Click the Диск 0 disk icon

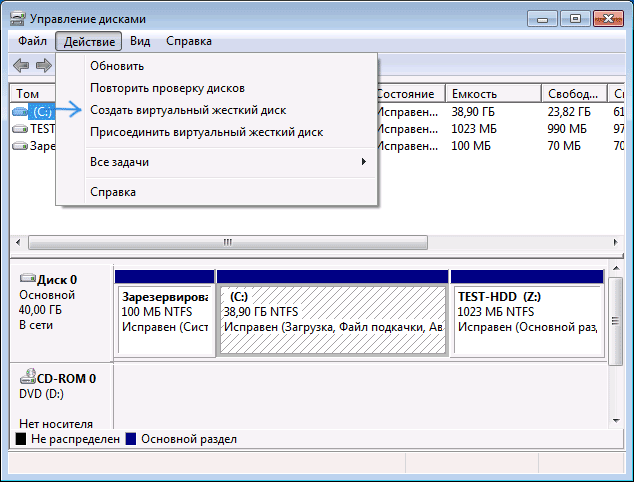[x=27, y=280]
